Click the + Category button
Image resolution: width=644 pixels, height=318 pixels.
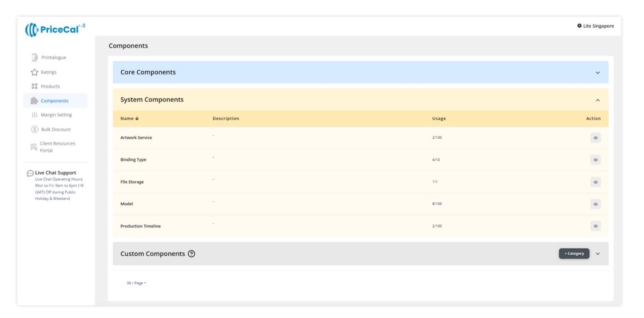click(574, 254)
